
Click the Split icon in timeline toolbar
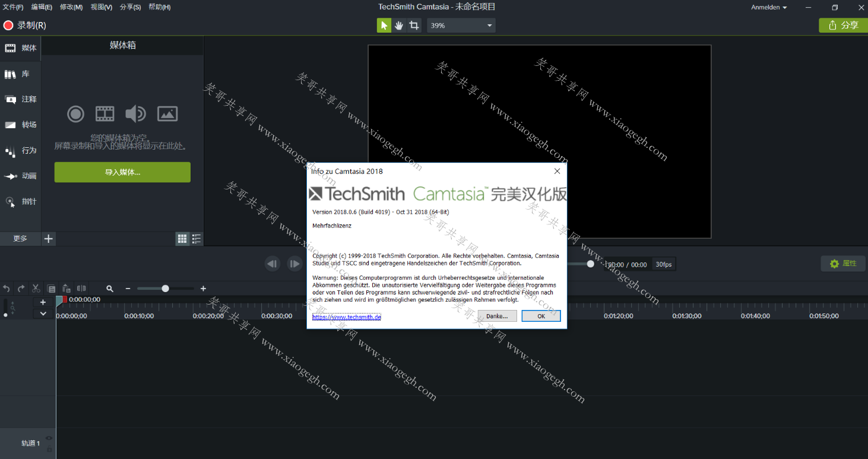coord(81,289)
